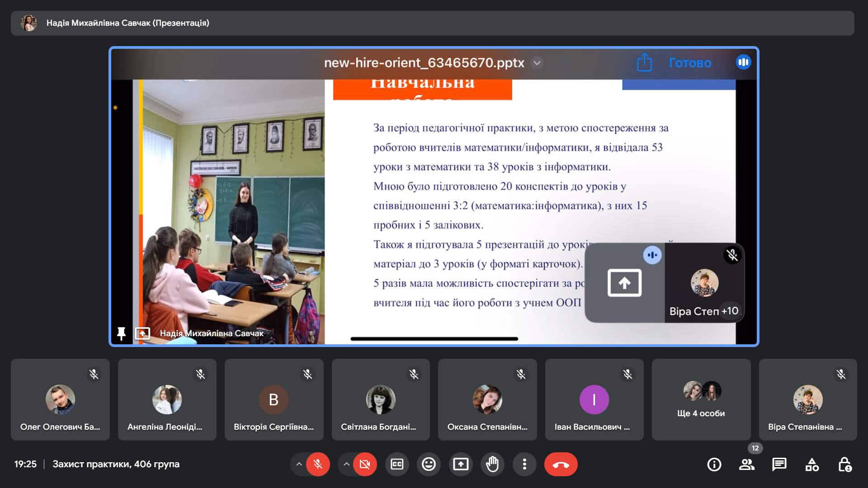Click muted mic icon on Світлана tile

pos(414,374)
